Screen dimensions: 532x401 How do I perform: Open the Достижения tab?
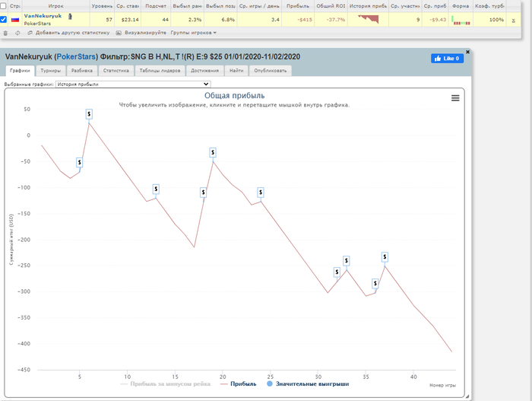click(204, 71)
